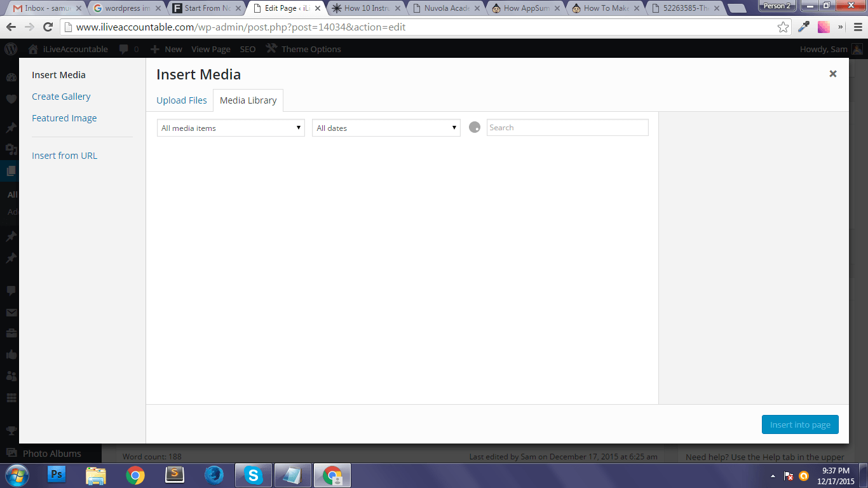This screenshot has height=488, width=868.
Task: Click the browser reload icon
Action: pyautogui.click(x=48, y=27)
